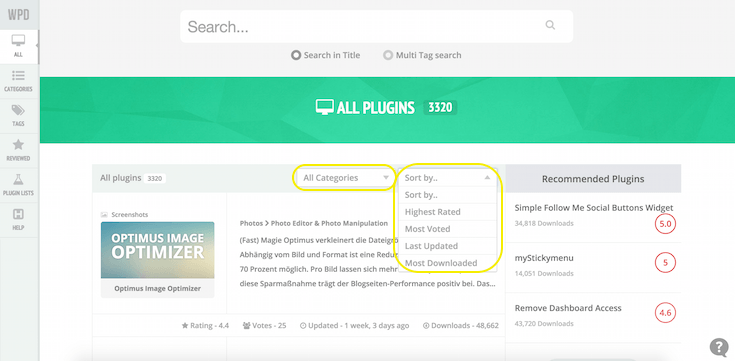Open the Reviewed sidebar item
This screenshot has height=361, width=735.
19,151
